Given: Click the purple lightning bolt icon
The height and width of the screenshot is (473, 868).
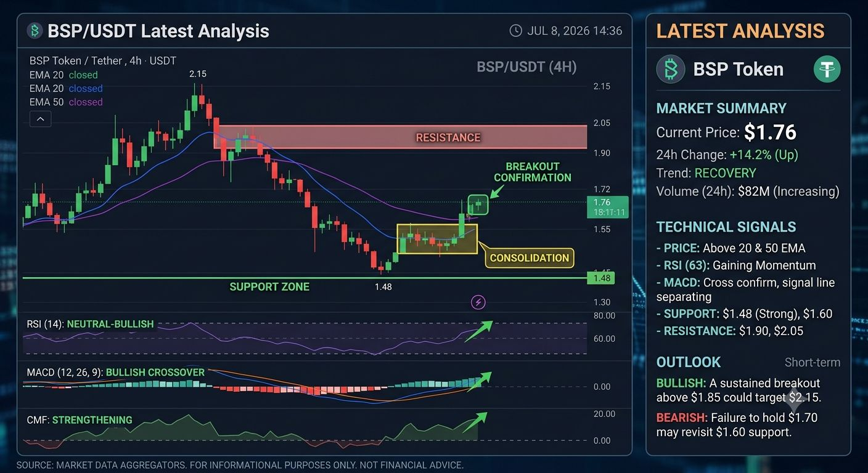Looking at the screenshot, I should [x=478, y=302].
